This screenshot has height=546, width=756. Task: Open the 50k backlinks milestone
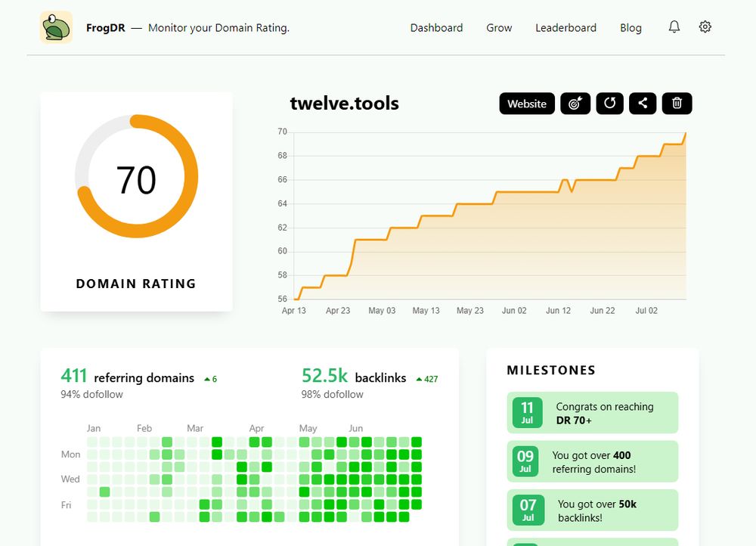click(593, 510)
